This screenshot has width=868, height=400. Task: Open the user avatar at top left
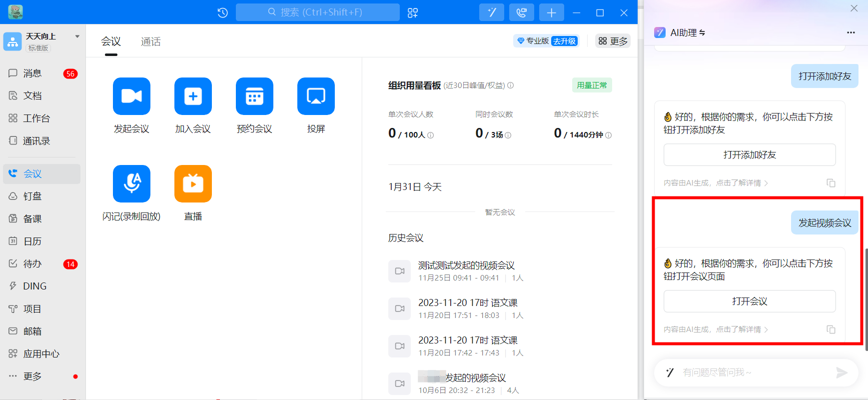click(15, 12)
